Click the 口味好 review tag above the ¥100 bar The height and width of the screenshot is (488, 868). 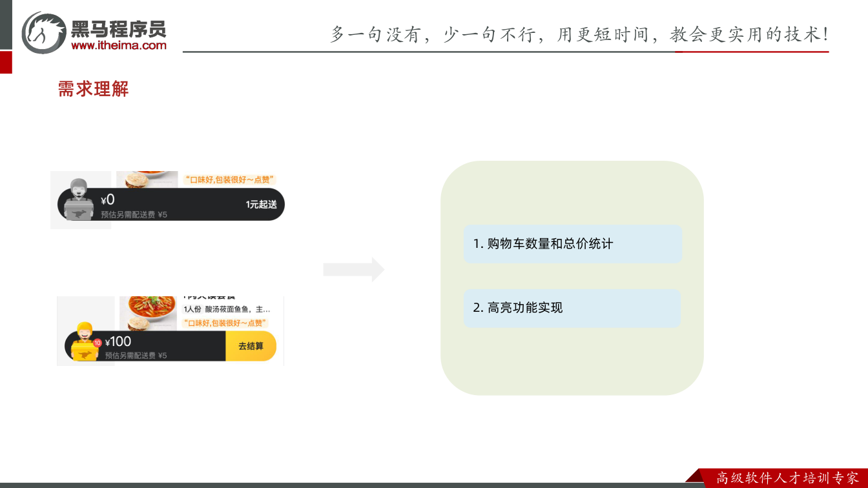click(x=225, y=323)
